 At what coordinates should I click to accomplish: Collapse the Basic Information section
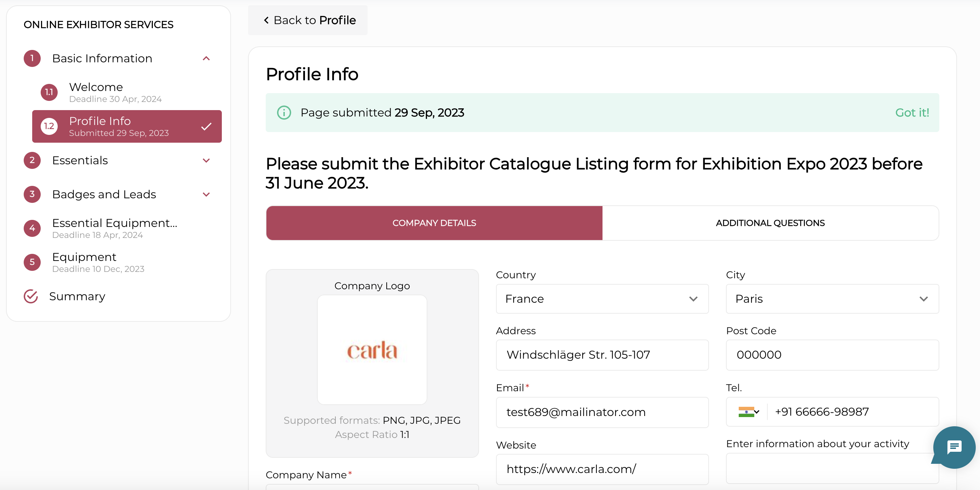click(206, 58)
